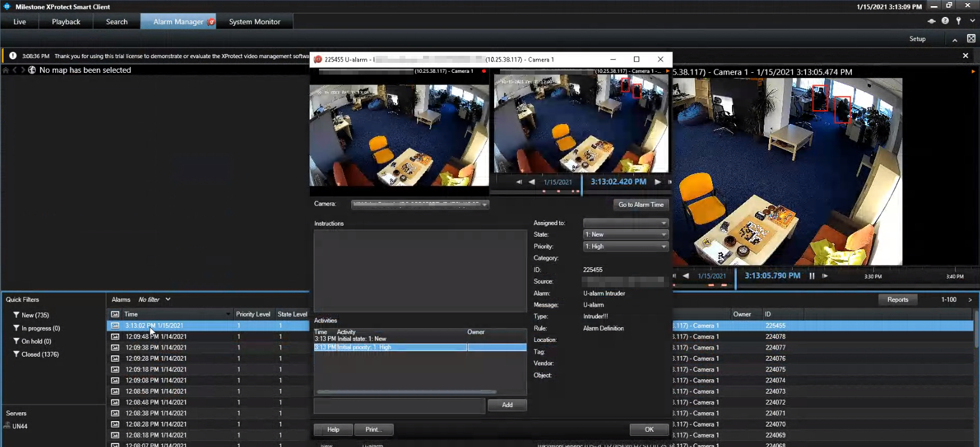
Task: Switch to the Playback tab
Action: (66, 22)
